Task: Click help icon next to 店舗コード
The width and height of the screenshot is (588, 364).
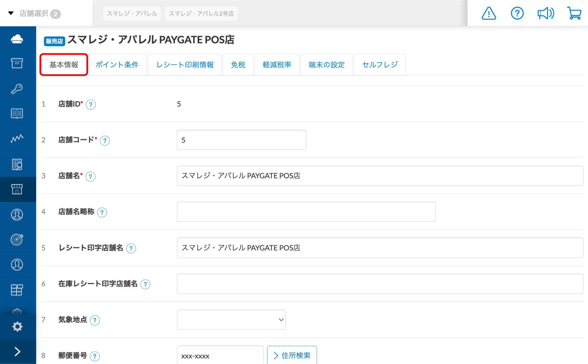Action: pyautogui.click(x=105, y=141)
